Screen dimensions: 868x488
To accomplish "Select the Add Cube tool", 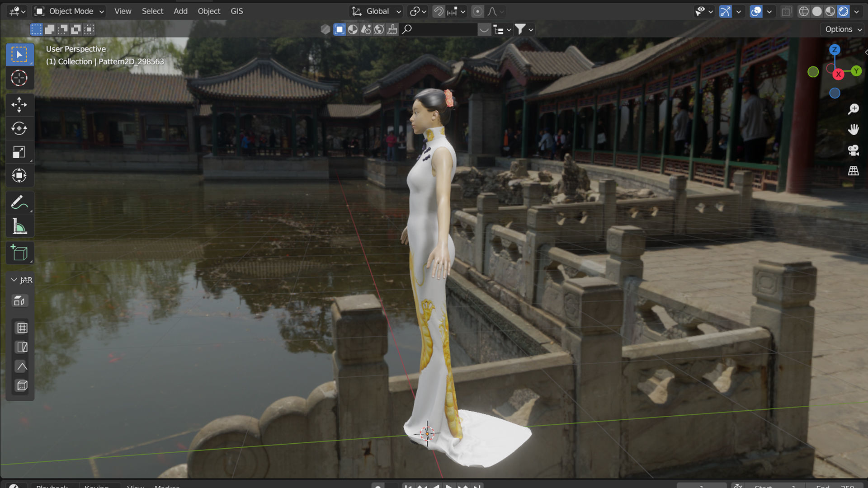I will 19,253.
